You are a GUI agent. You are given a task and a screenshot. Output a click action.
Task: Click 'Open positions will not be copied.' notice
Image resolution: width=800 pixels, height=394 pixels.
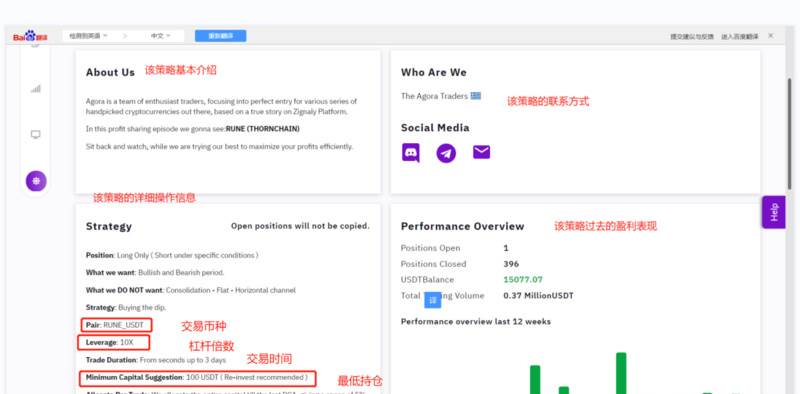click(x=300, y=226)
